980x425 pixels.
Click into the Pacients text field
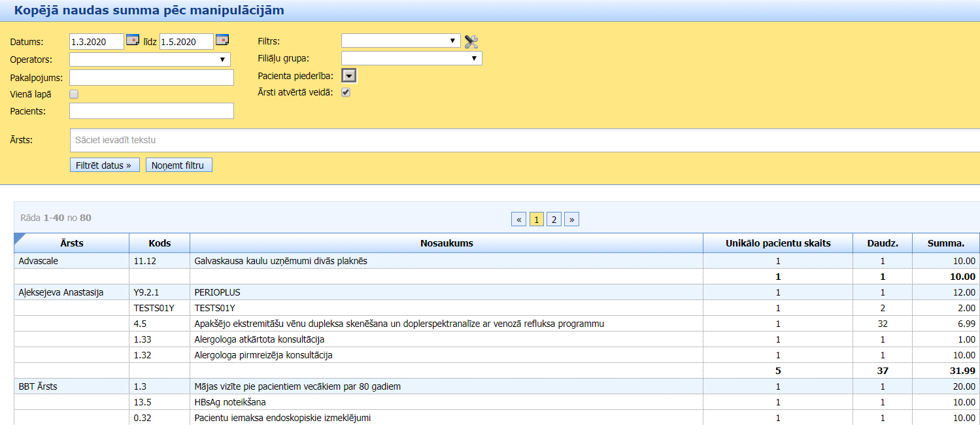tap(151, 111)
